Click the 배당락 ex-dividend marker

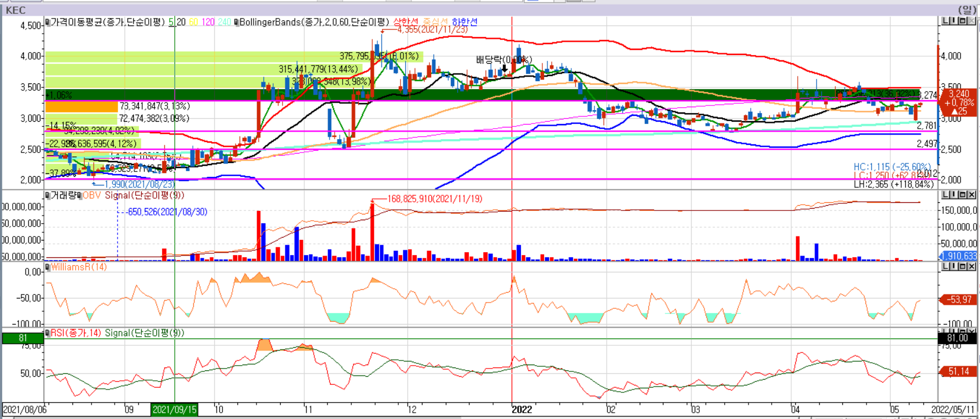(503, 60)
